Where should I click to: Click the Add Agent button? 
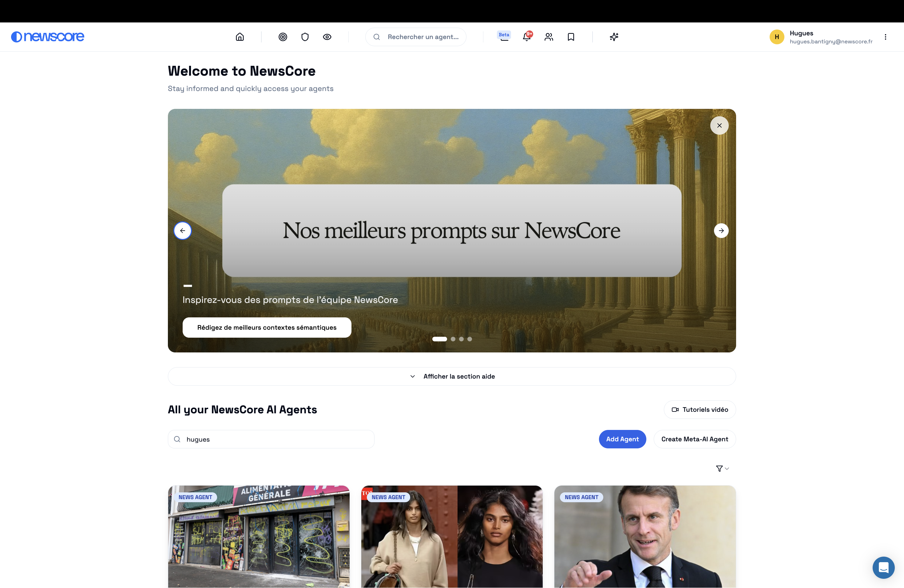pos(622,439)
